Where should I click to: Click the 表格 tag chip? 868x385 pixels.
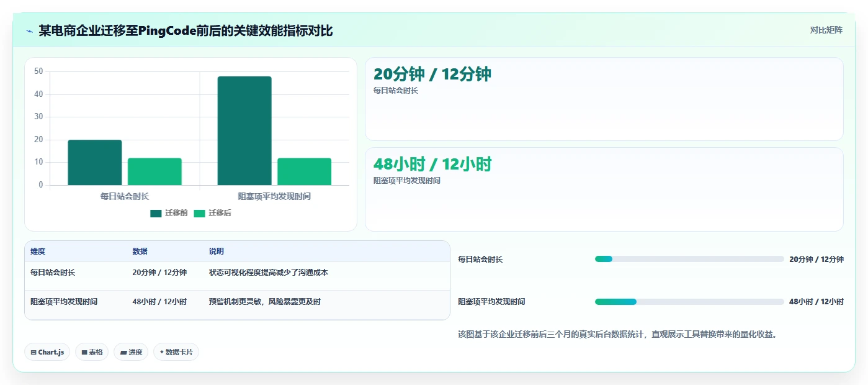click(92, 352)
